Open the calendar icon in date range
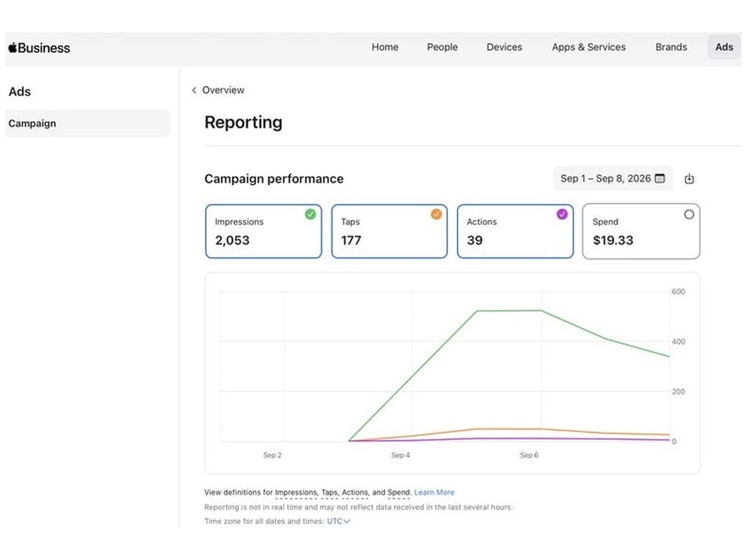This screenshot has width=747, height=560. tap(660, 179)
